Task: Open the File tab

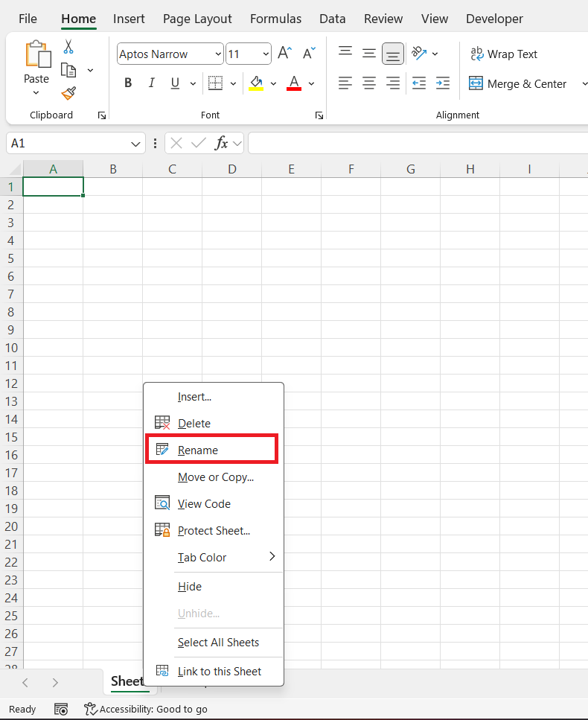Action: click(x=28, y=19)
